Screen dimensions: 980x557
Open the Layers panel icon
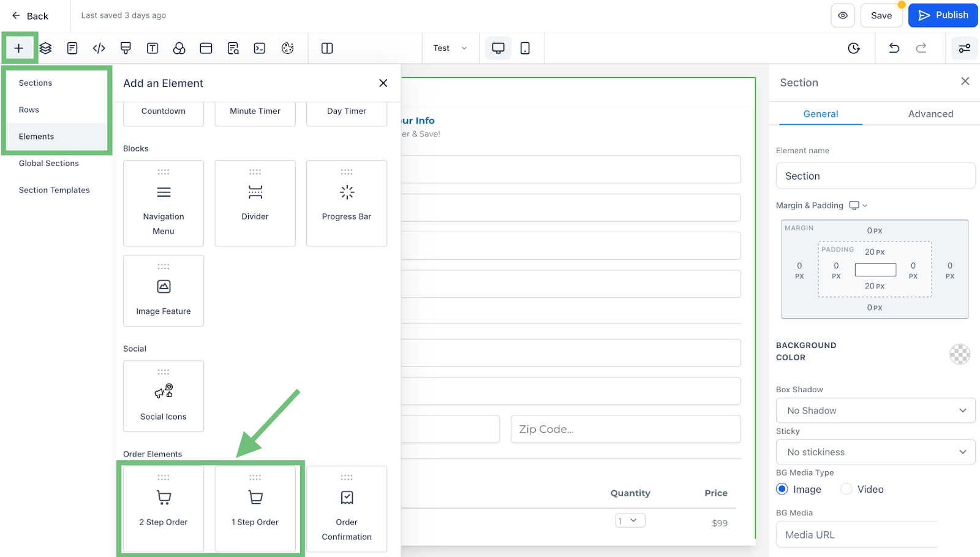click(x=45, y=48)
